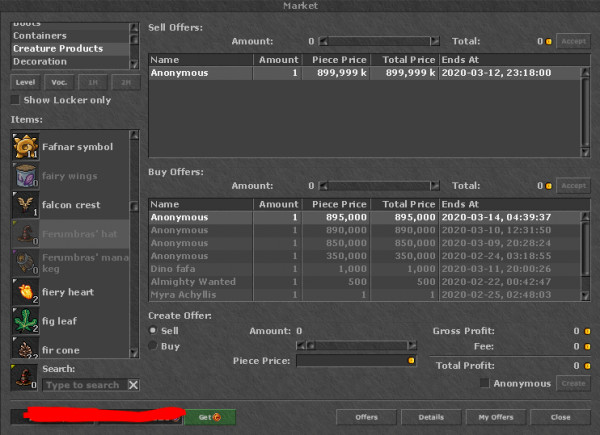The width and height of the screenshot is (600, 435).
Task: Select the Fafnar symbol item icon
Action: [x=26, y=147]
